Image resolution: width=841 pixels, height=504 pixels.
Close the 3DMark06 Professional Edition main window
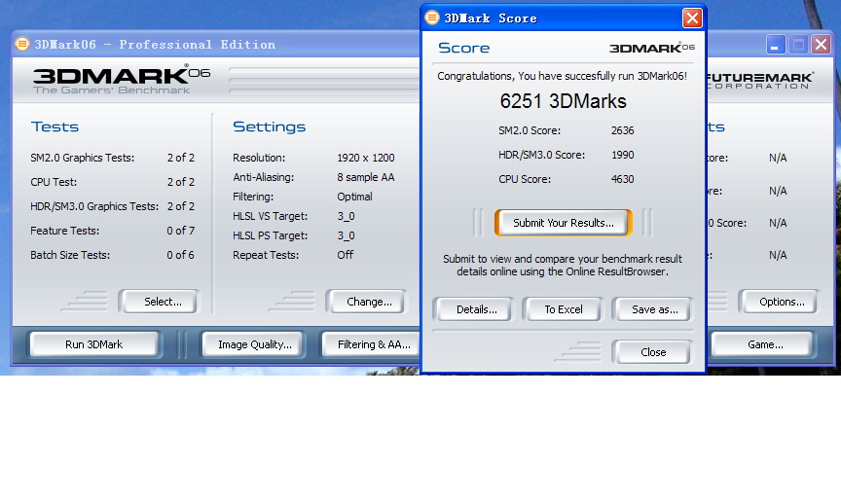[823, 44]
